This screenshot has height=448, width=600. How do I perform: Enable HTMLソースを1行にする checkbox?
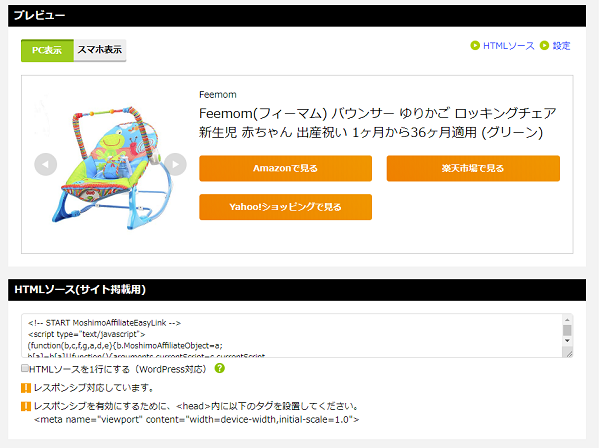(25, 368)
